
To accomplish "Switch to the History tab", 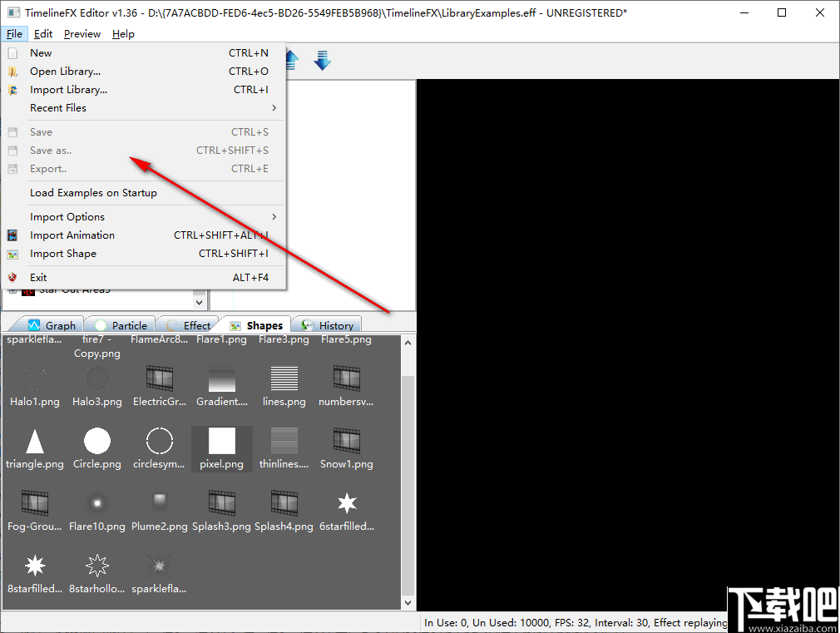I will tap(334, 325).
